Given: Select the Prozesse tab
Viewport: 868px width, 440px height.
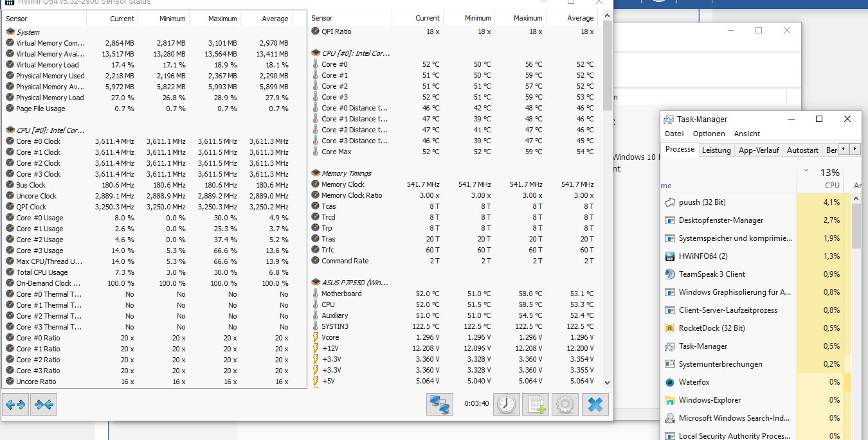Looking at the screenshot, I should [680, 149].
